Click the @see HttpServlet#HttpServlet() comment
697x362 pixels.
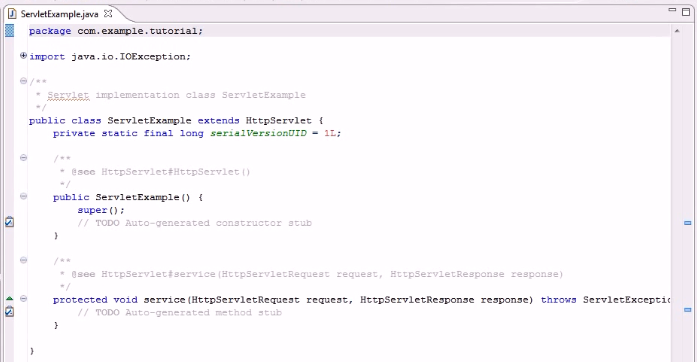[x=161, y=172]
